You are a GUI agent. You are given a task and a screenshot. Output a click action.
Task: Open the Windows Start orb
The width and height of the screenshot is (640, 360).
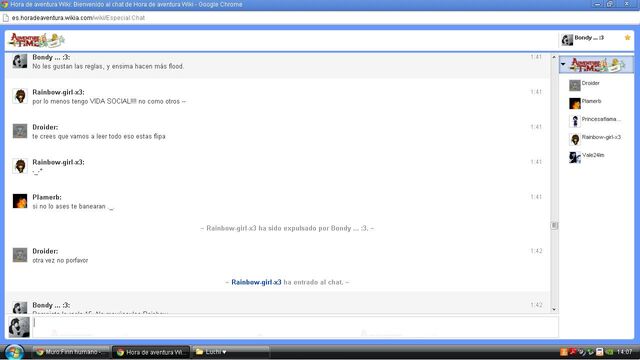pyautogui.click(x=14, y=352)
